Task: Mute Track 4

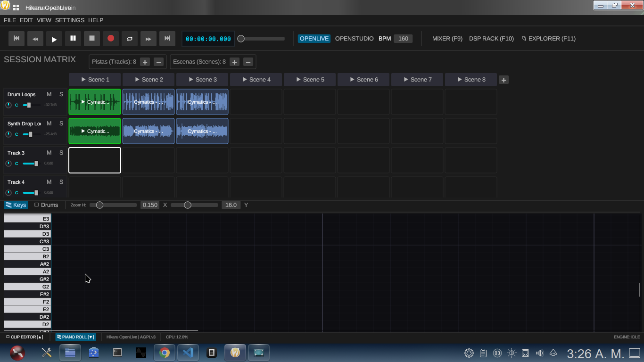Action: point(49,182)
